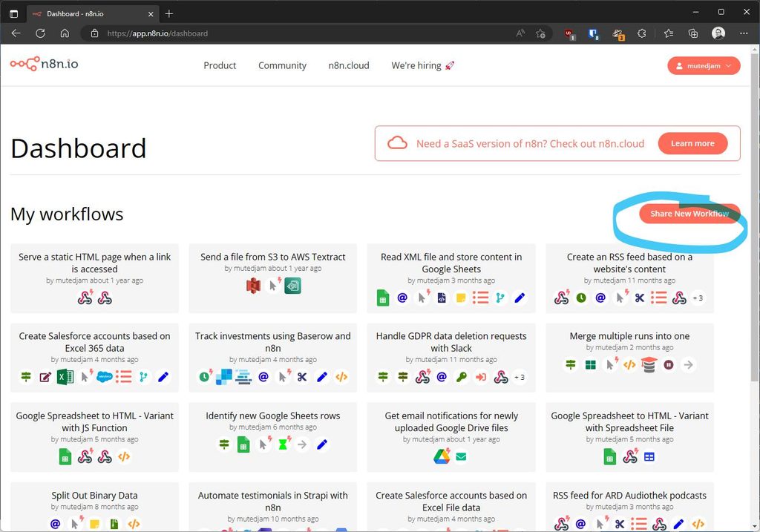The height and width of the screenshot is (532, 760).
Task: Click clock cron icon in RSS feed card
Action: (x=581, y=298)
